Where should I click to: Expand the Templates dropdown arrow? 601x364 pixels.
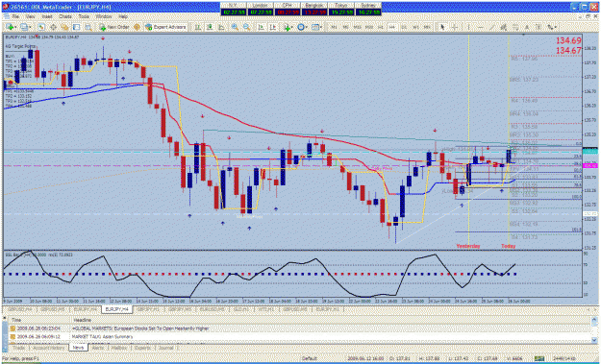click(321, 27)
